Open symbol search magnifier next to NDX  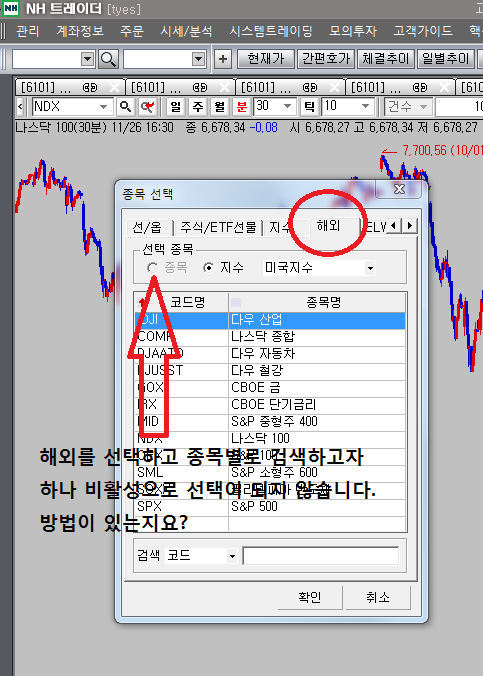125,106
